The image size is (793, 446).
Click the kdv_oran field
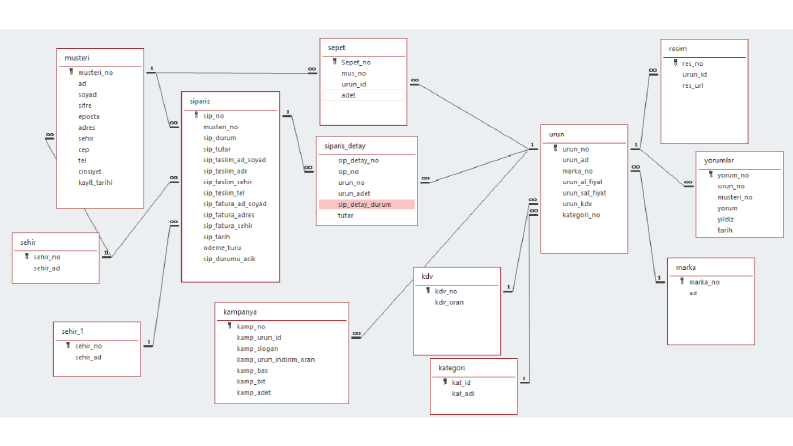pyautogui.click(x=449, y=302)
